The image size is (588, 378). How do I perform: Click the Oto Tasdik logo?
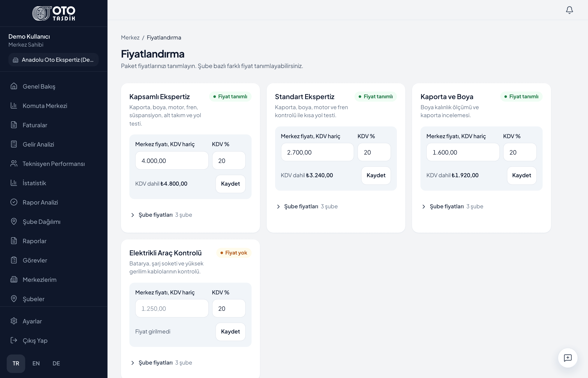pyautogui.click(x=54, y=13)
